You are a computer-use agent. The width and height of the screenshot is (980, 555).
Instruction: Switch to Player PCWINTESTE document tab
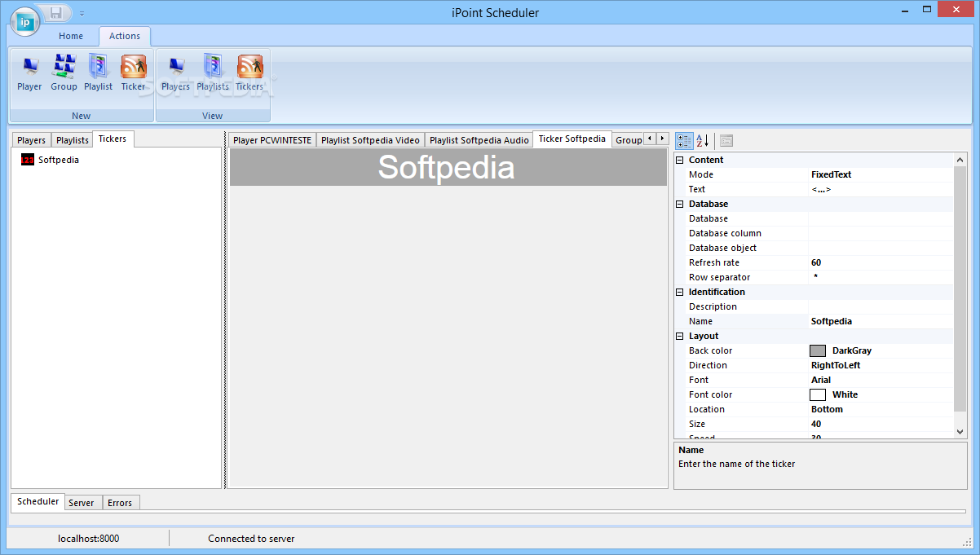tap(272, 140)
